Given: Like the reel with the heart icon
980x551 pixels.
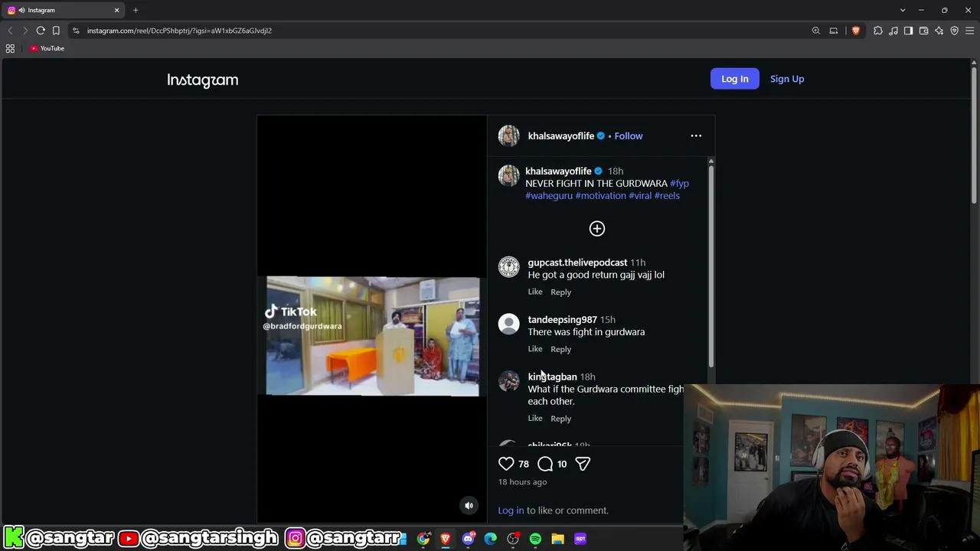Looking at the screenshot, I should click(x=506, y=464).
